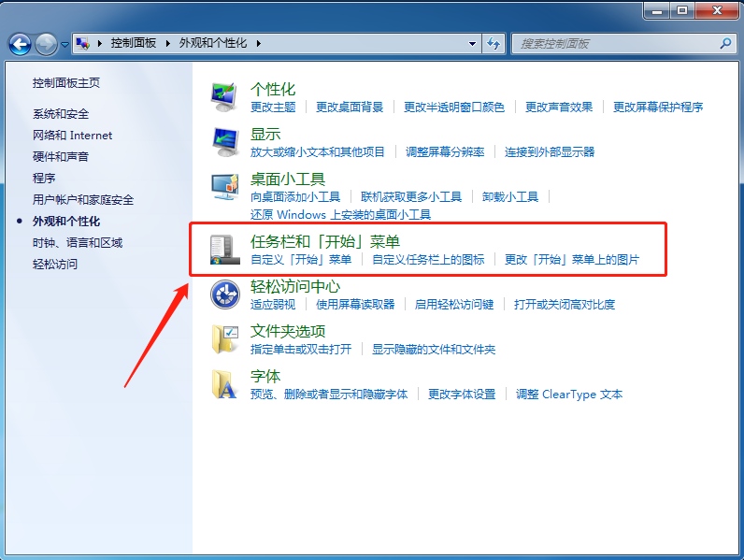
Task: Click the 控制面板 breadcrumb segment
Action: point(134,43)
